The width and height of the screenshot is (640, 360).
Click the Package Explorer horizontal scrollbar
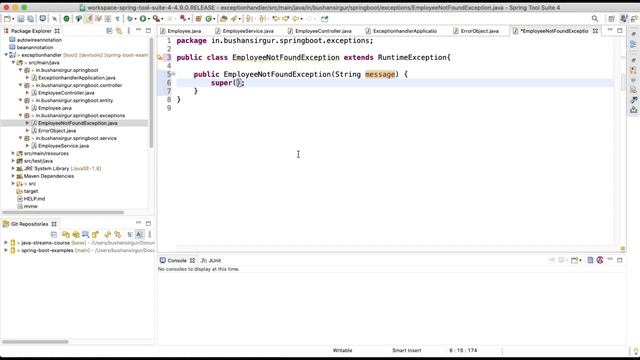[63, 212]
